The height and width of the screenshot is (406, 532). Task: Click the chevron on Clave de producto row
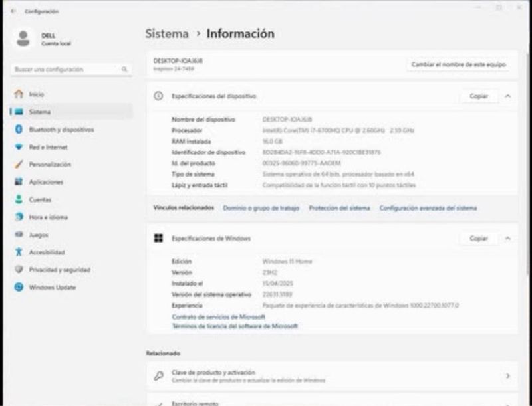(508, 376)
